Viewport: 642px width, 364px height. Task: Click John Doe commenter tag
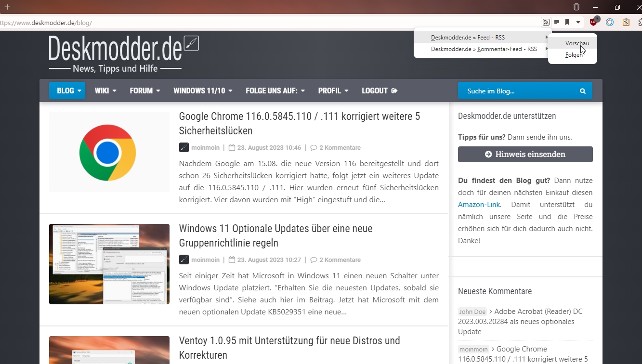472,312
